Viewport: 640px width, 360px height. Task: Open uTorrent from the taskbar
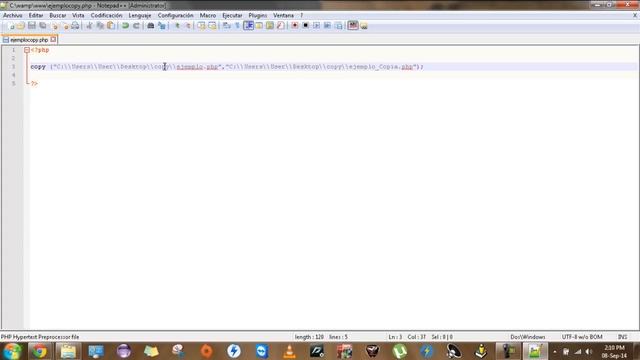(x=400, y=351)
